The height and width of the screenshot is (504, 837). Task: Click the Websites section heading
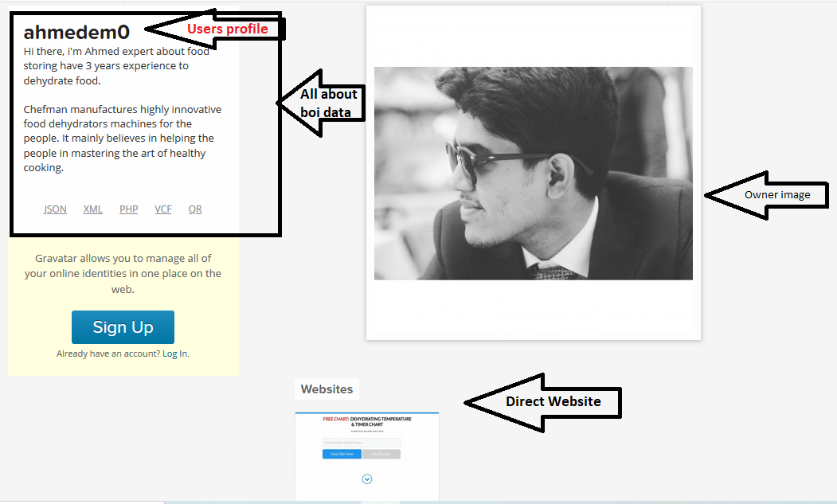[327, 389]
